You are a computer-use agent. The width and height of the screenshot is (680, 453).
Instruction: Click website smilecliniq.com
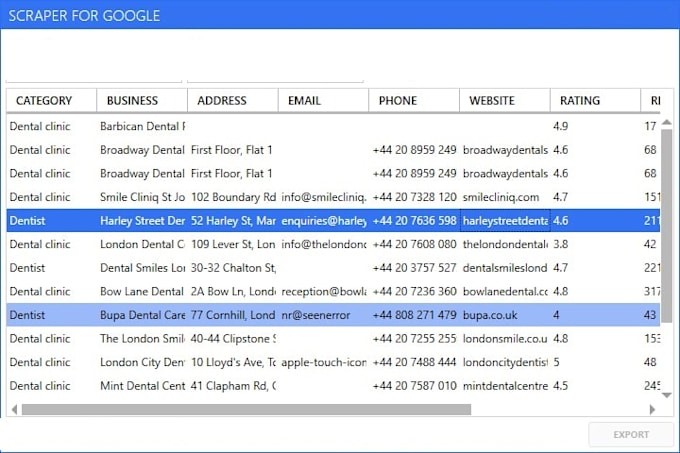[505, 197]
